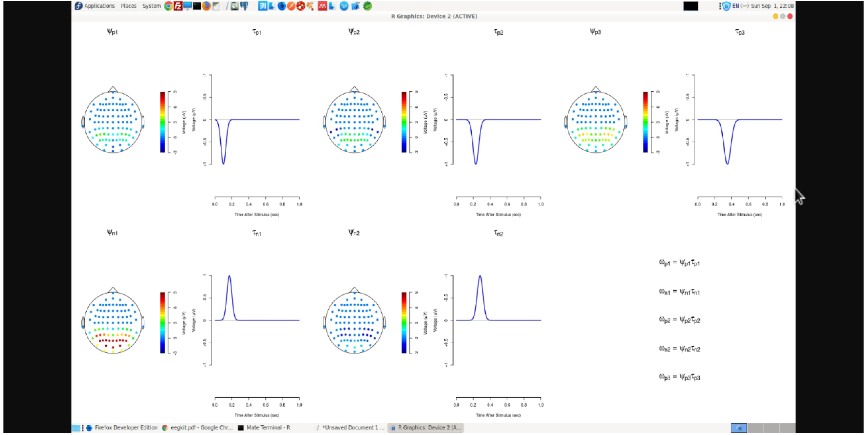The width and height of the screenshot is (868, 435).
Task: Open the black terminal launcher icon
Action: pyautogui.click(x=197, y=6)
